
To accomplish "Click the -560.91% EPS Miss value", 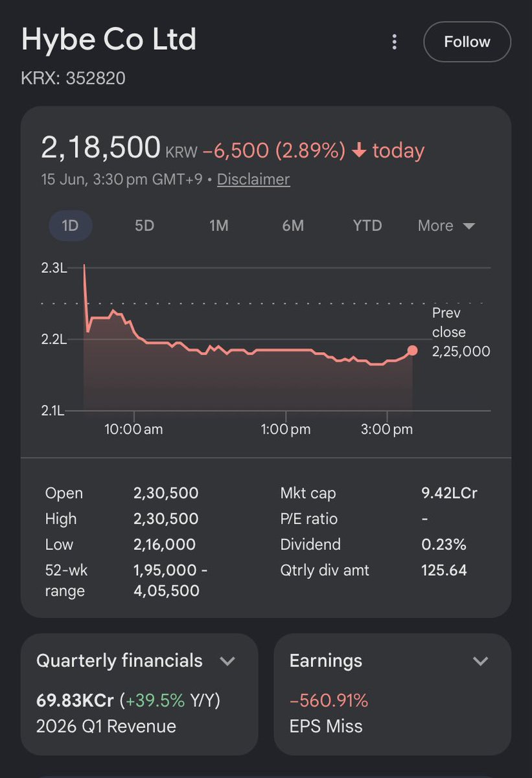I will [x=329, y=701].
